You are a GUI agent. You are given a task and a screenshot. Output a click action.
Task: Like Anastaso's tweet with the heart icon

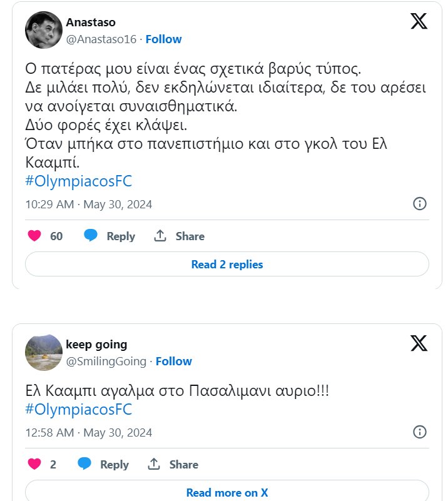click(35, 236)
